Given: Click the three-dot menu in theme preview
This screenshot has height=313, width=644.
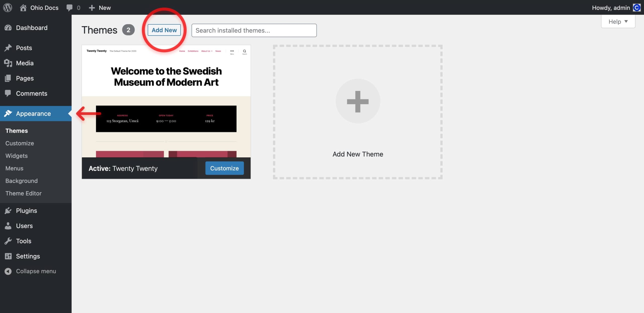Looking at the screenshot, I should 232,52.
